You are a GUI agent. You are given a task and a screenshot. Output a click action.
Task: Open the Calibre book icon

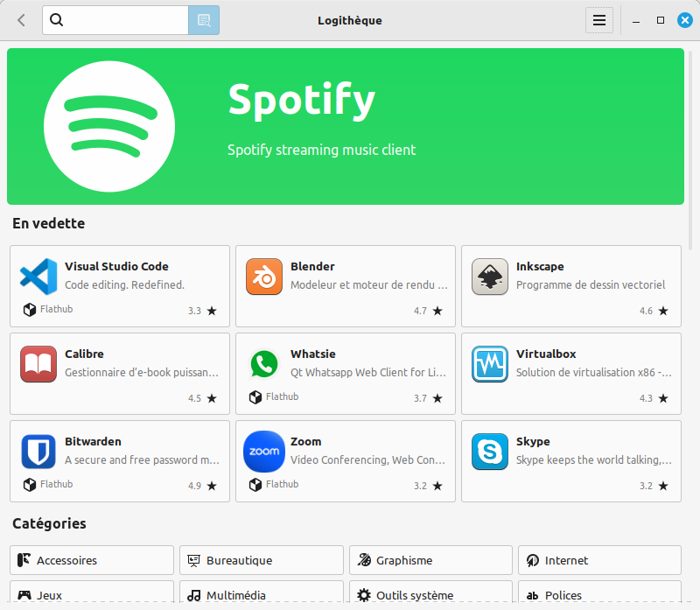pos(38,364)
